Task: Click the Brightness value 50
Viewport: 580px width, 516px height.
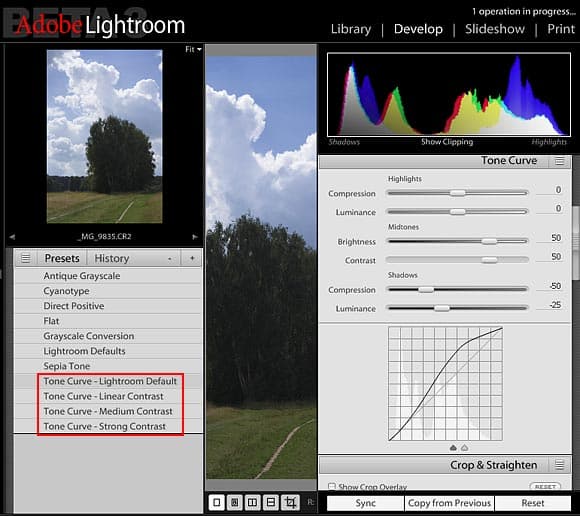Action: coord(556,238)
